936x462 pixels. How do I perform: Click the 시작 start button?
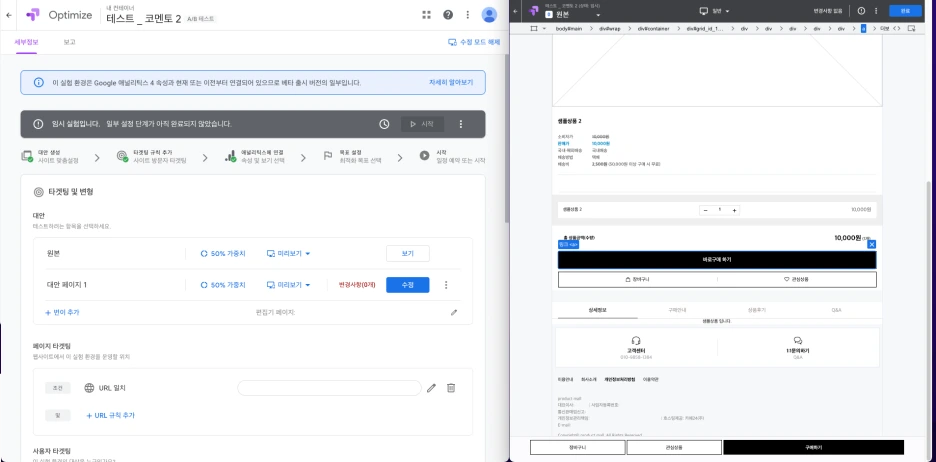(x=422, y=124)
